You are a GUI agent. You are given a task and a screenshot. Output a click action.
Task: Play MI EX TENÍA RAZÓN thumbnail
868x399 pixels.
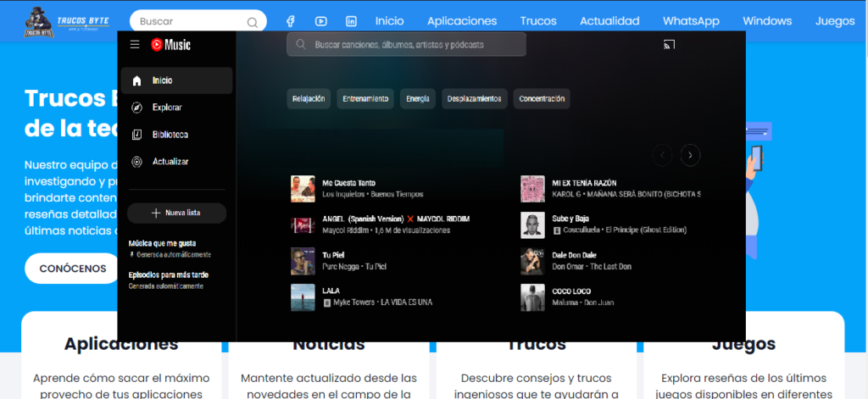(532, 189)
